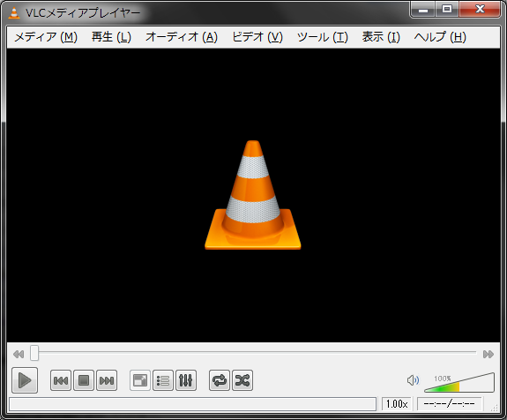This screenshot has width=507, height=420.
Task: Close the VLC media player window
Action: 480,10
